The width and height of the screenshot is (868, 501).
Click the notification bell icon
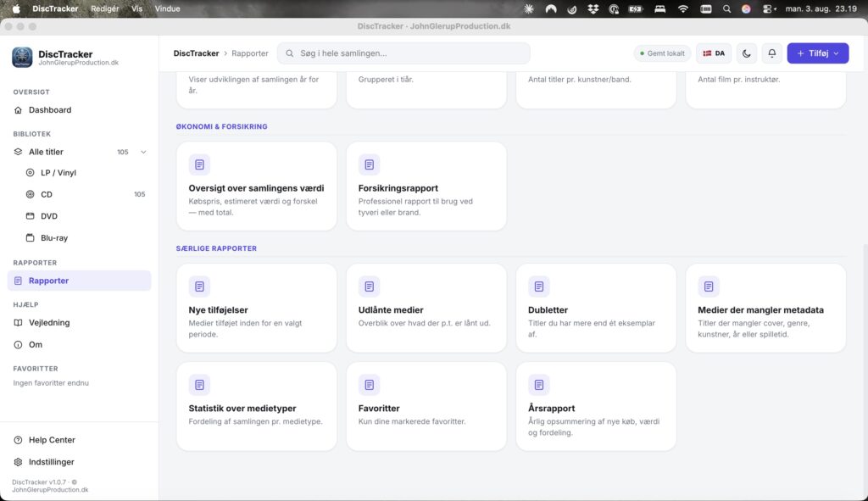click(771, 53)
